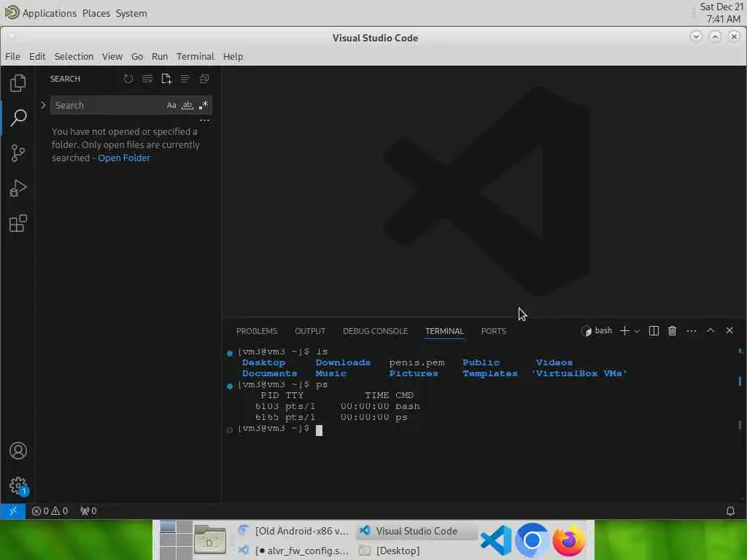
Task: Switch to the PROBLEMS panel tab
Action: point(257,331)
